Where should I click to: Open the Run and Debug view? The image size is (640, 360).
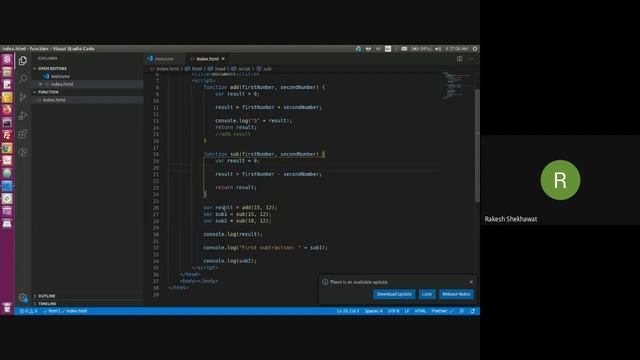coord(23,116)
